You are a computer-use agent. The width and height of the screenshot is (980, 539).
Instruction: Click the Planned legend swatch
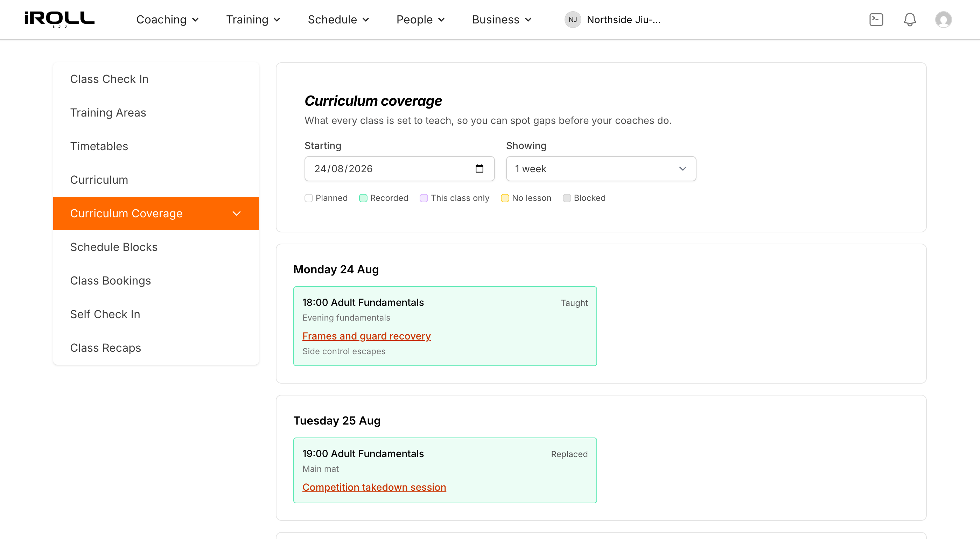pyautogui.click(x=309, y=198)
